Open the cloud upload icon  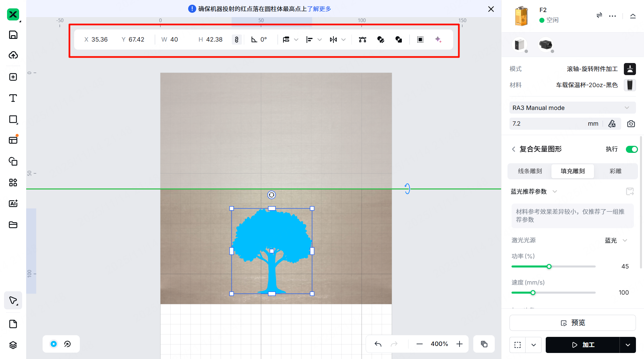point(13,55)
